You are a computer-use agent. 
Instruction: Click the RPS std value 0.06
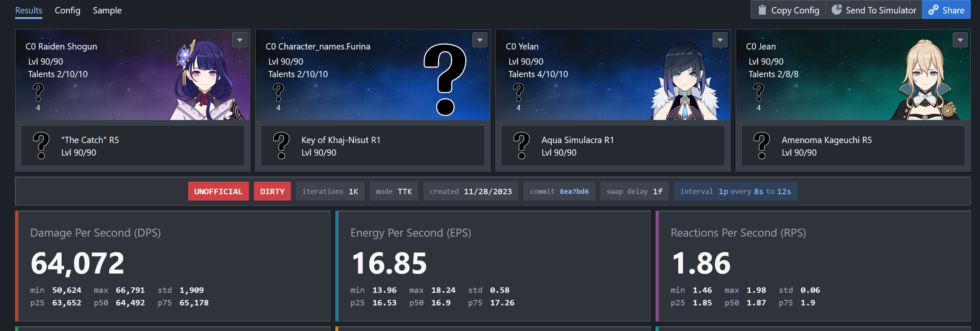tap(810, 290)
